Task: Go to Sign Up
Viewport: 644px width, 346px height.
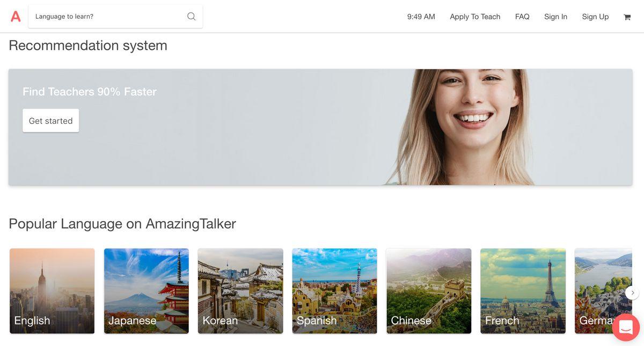Action: (595, 17)
